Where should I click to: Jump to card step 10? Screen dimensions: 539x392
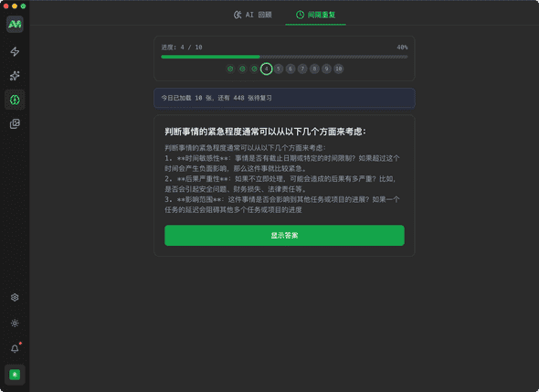tap(339, 69)
